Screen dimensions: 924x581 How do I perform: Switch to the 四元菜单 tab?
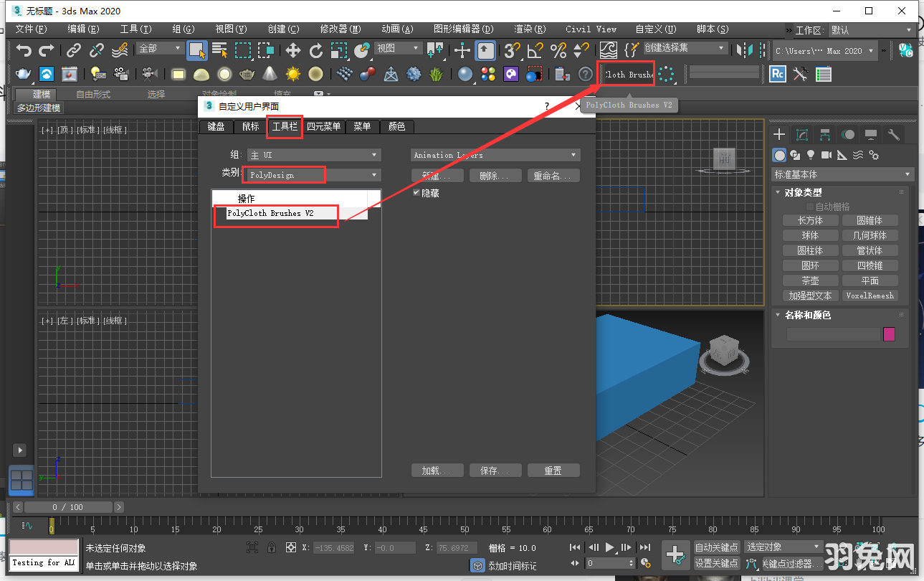tap(324, 126)
